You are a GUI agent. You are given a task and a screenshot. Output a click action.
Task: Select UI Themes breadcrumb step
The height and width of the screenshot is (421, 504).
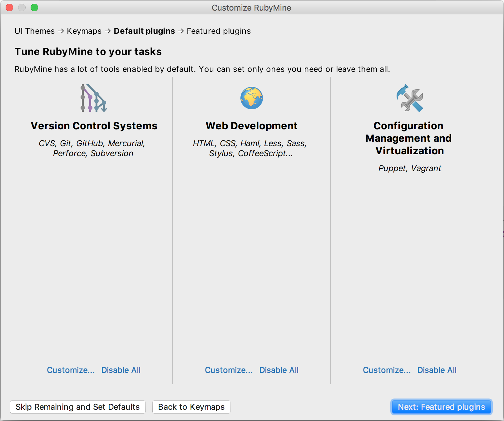35,31
